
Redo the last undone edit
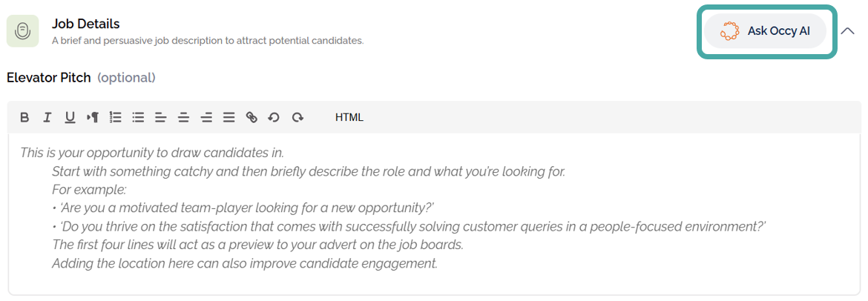297,117
